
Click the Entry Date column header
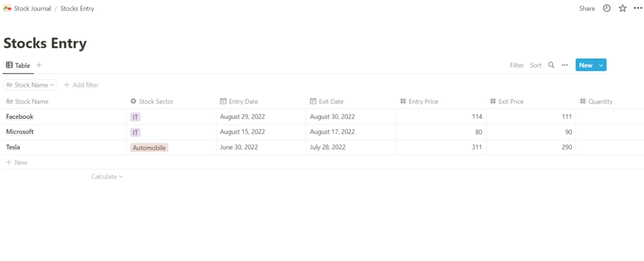pos(243,102)
